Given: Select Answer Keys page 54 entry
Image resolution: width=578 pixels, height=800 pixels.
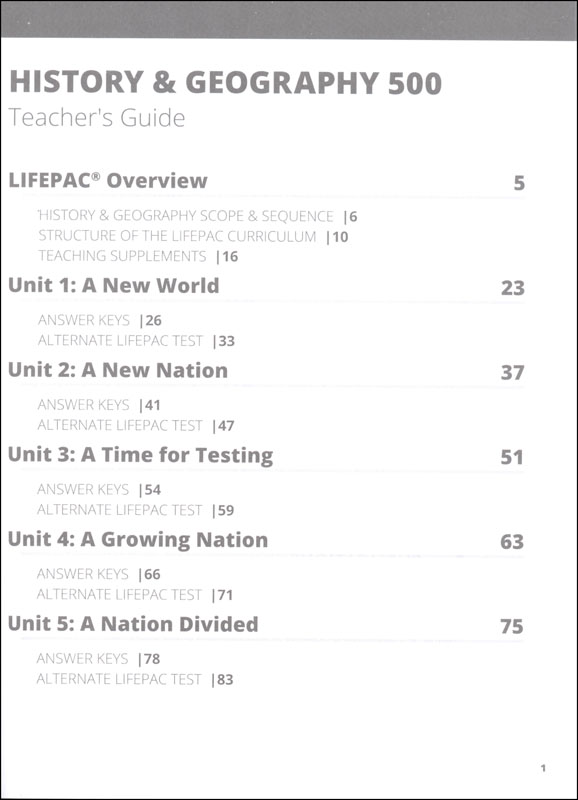Looking at the screenshot, I should click(99, 490).
